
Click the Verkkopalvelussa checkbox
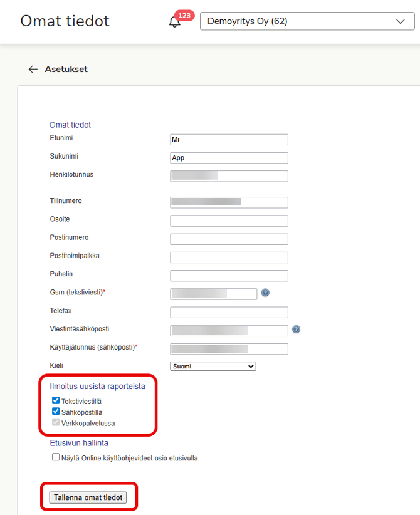pos(56,423)
